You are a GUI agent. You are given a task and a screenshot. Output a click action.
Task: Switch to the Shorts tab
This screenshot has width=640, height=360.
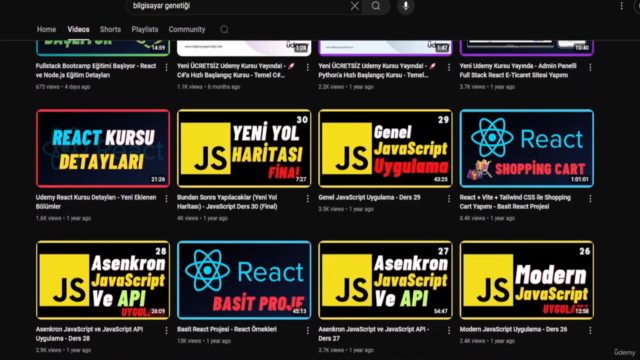[110, 29]
